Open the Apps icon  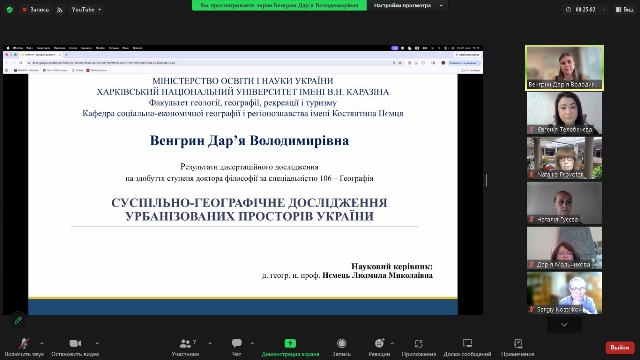pos(419,343)
